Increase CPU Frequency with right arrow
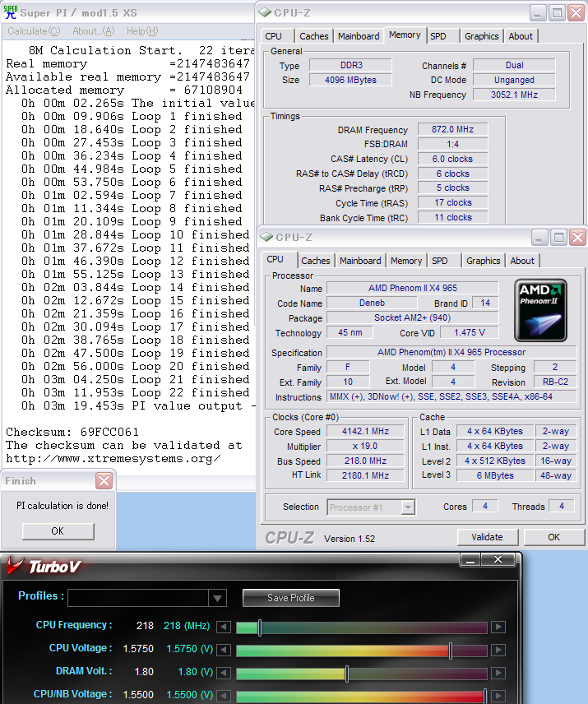Viewport: 588px width, 704px height. (498, 627)
